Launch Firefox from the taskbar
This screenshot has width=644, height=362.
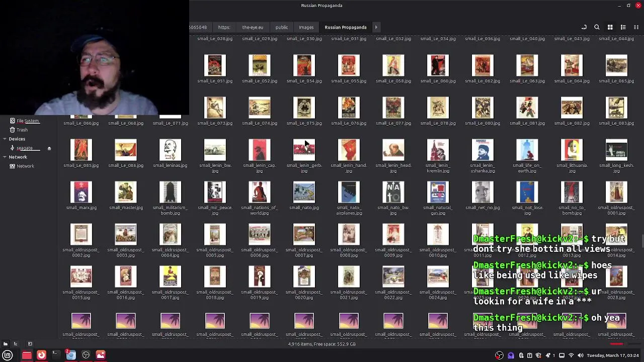click(x=41, y=355)
